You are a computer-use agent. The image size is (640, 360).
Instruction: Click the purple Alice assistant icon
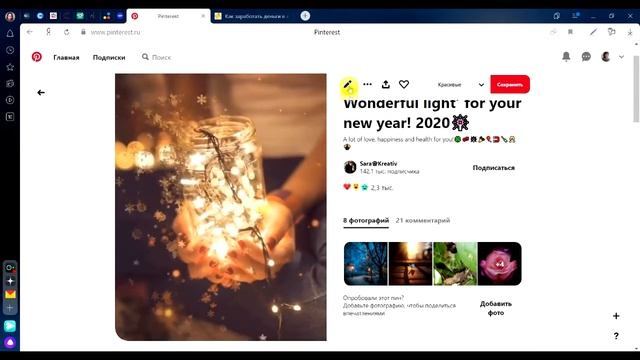10,342
